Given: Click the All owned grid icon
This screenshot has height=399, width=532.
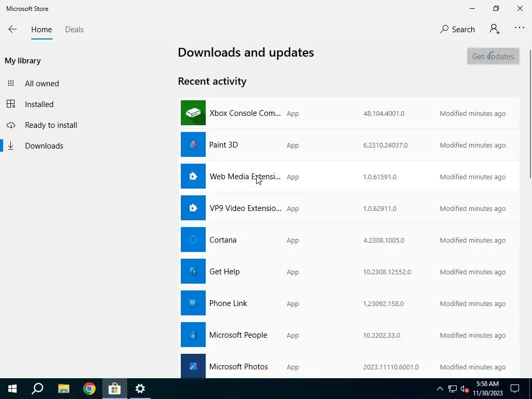Looking at the screenshot, I should tap(11, 84).
